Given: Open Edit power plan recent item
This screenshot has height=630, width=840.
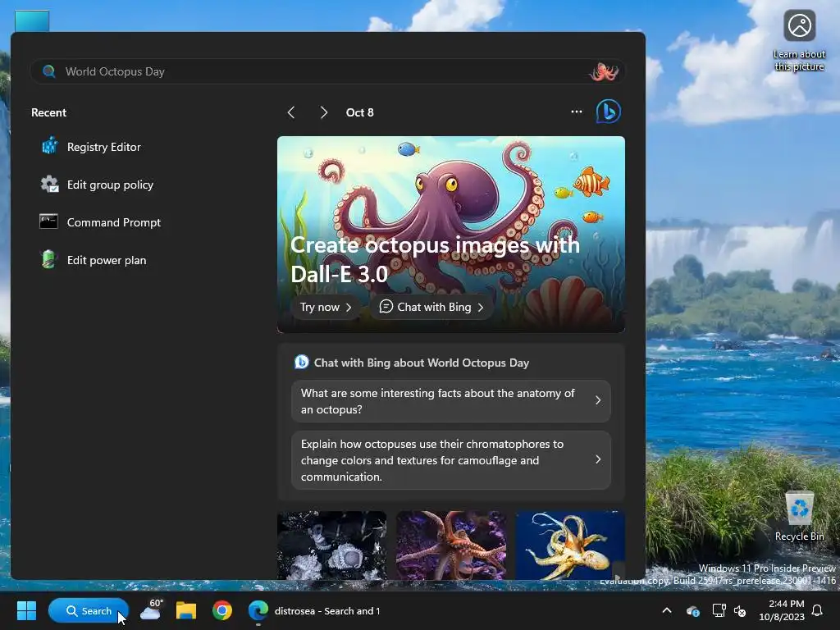Looking at the screenshot, I should [x=94, y=260].
